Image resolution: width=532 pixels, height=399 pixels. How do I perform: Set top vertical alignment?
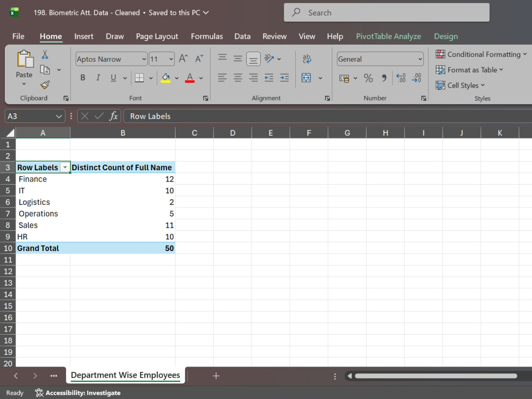[x=222, y=57]
